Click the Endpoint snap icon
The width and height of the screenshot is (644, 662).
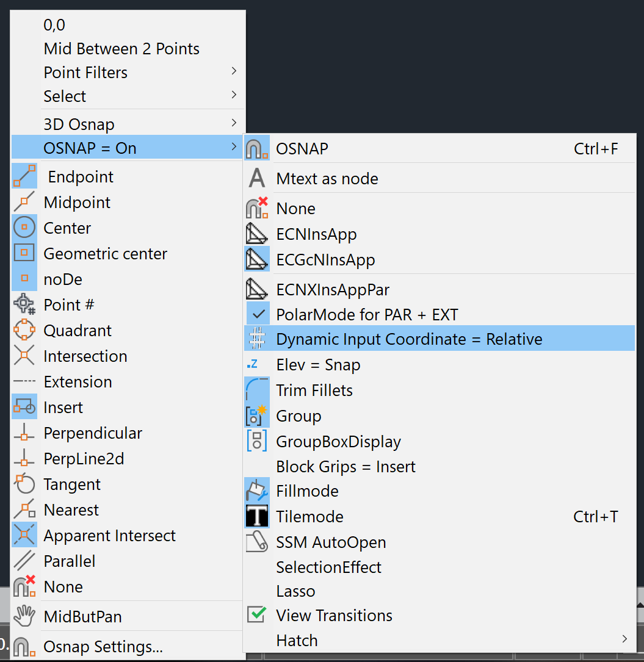point(24,177)
